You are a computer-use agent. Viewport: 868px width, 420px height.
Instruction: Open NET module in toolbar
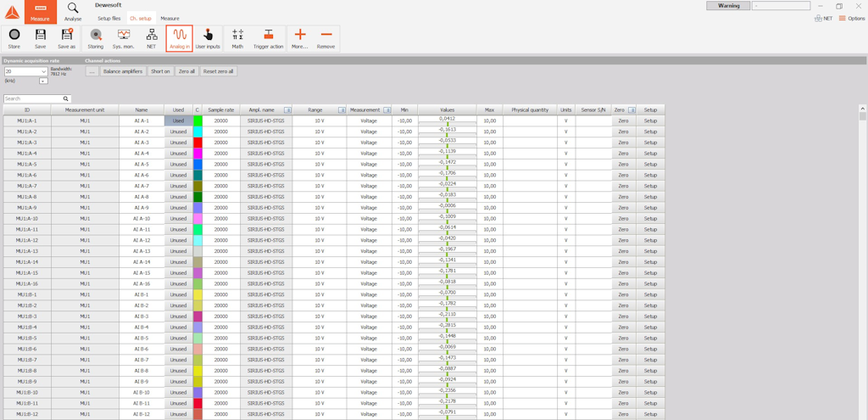(151, 39)
